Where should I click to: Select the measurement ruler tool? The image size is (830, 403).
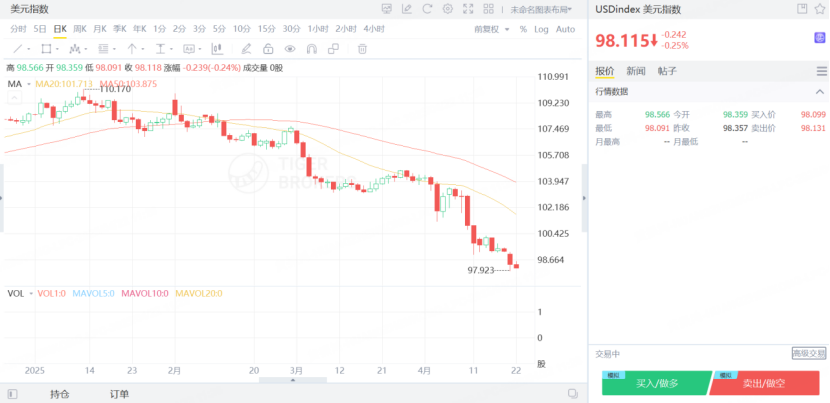(160, 49)
